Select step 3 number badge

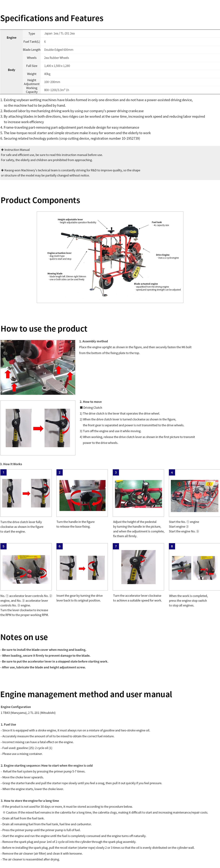click(116, 472)
